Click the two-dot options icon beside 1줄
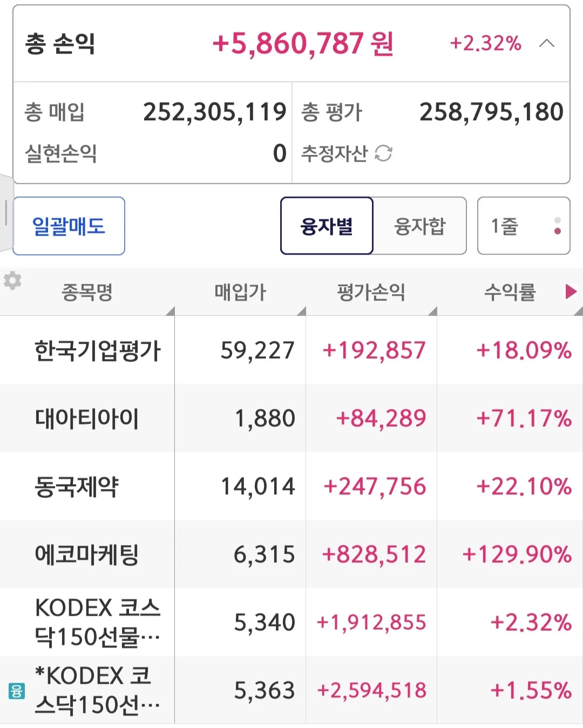583x728 pixels. (557, 226)
